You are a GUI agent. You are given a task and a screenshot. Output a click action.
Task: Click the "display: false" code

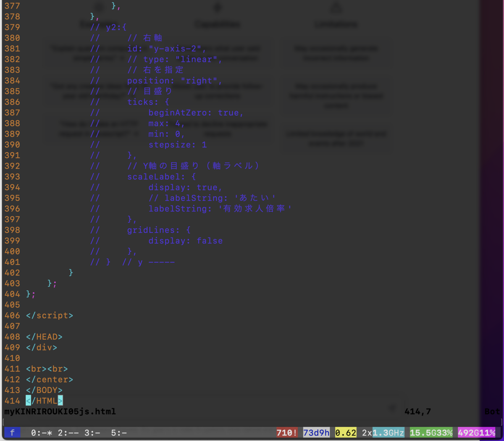186,241
